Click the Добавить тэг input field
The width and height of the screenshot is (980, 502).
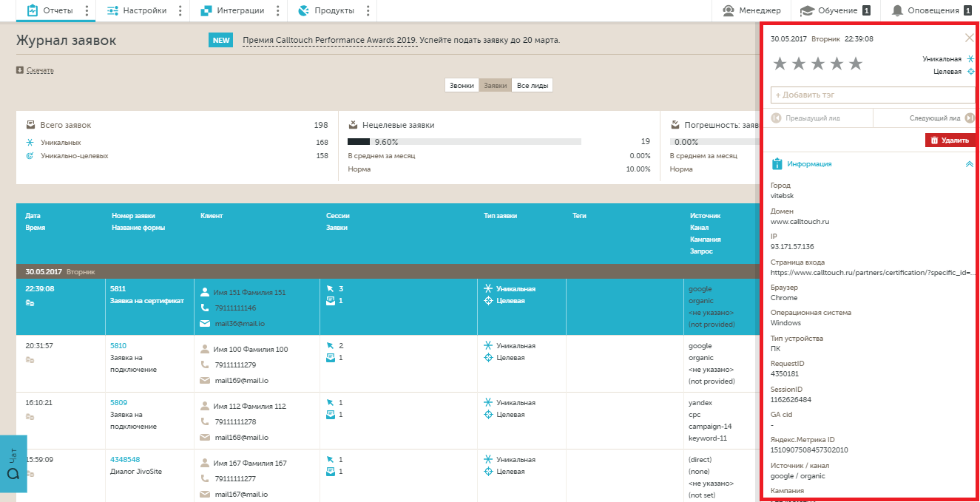[872, 95]
